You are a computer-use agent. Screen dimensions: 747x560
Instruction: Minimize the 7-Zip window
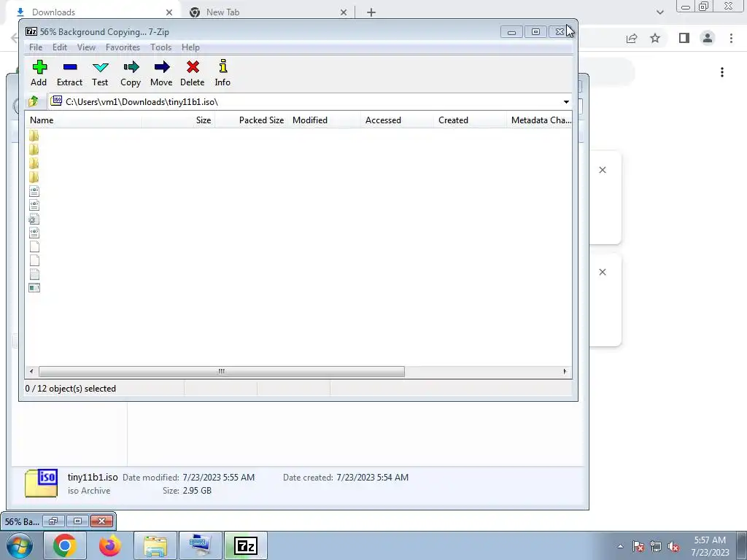pos(511,32)
